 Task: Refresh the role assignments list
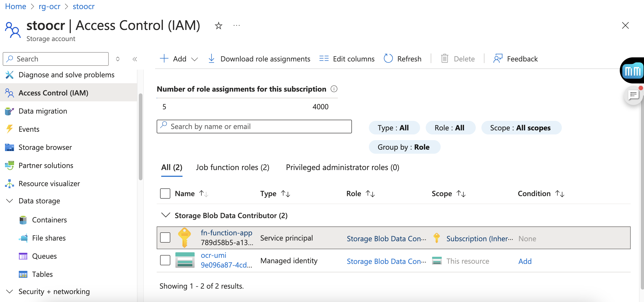(x=403, y=59)
